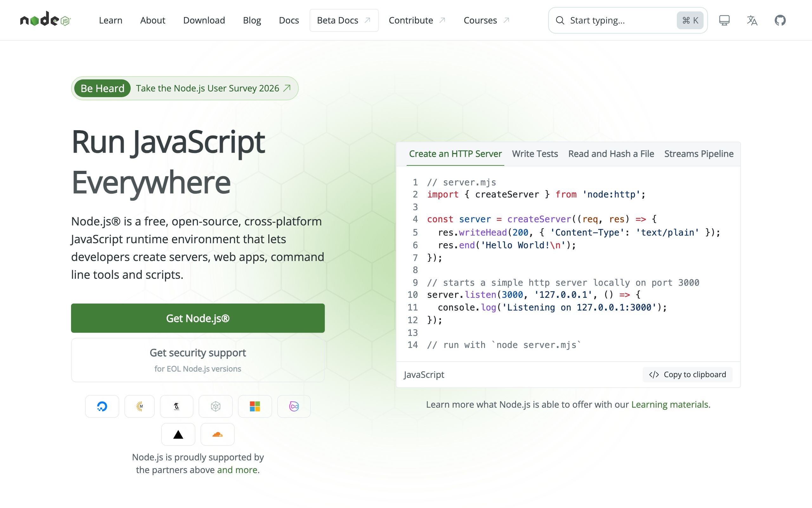Toggle the theme using monitor icon
Viewport: 812px width, 508px height.
[724, 20]
